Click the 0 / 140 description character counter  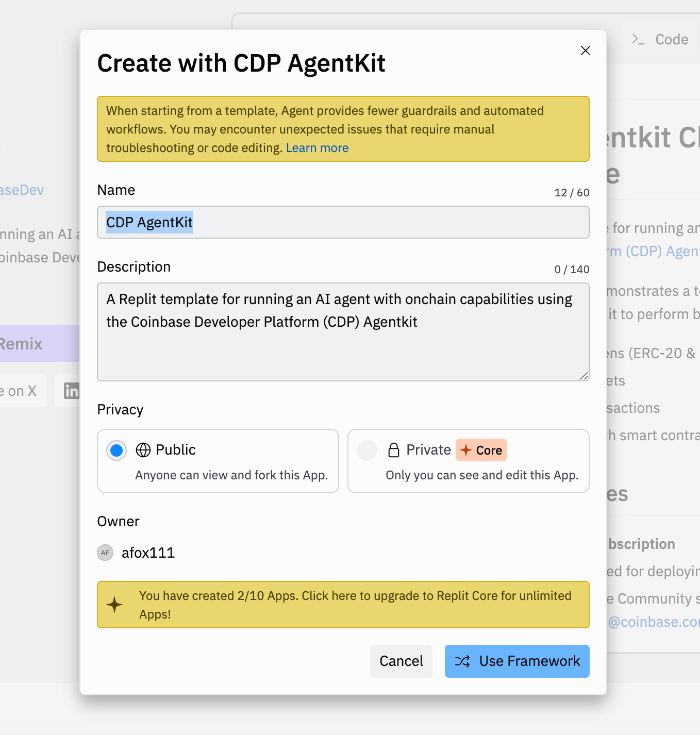click(x=572, y=270)
